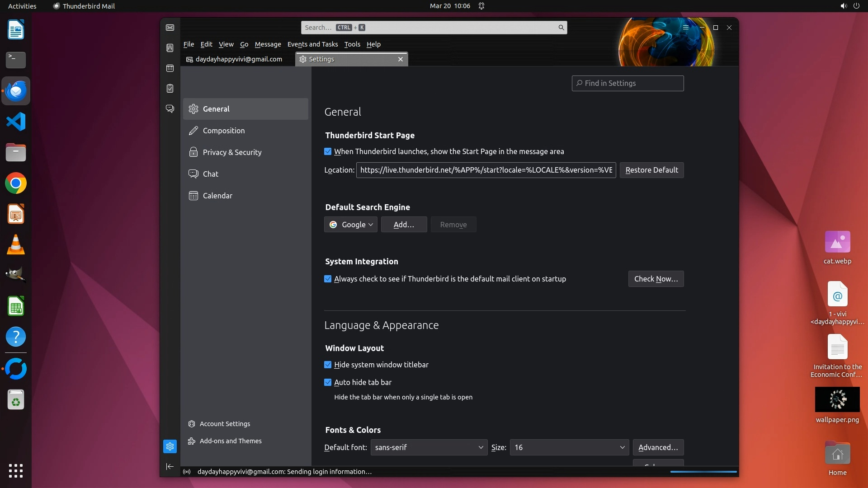Open the Chat space icon in sidebar
The width and height of the screenshot is (868, 488).
[x=170, y=109]
